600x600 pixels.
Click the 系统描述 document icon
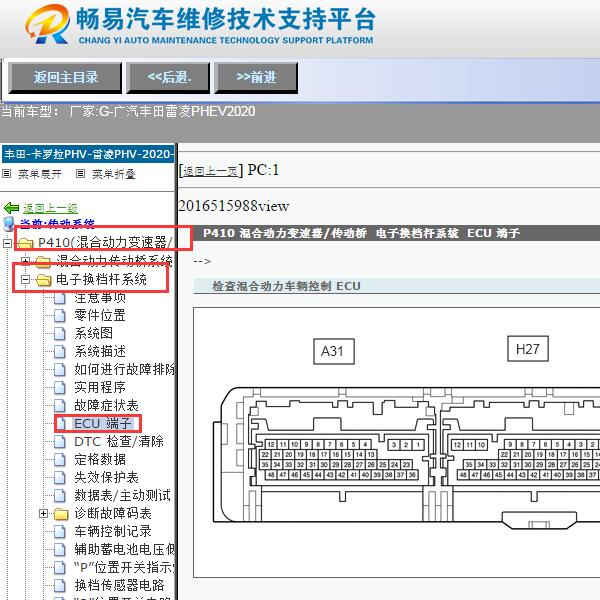[60, 351]
